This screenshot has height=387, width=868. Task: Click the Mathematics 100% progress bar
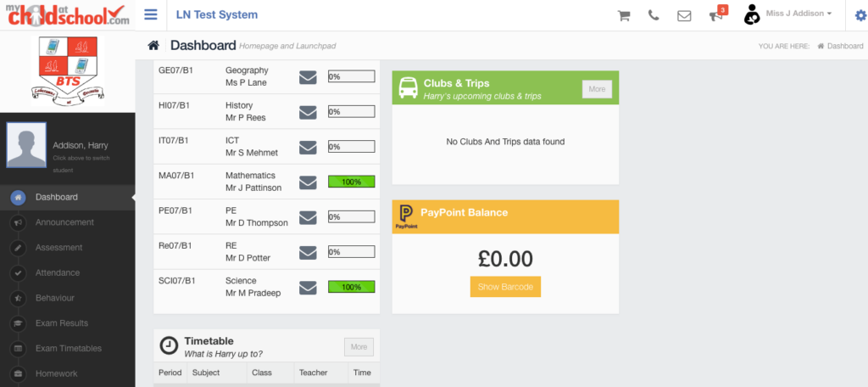[352, 182]
